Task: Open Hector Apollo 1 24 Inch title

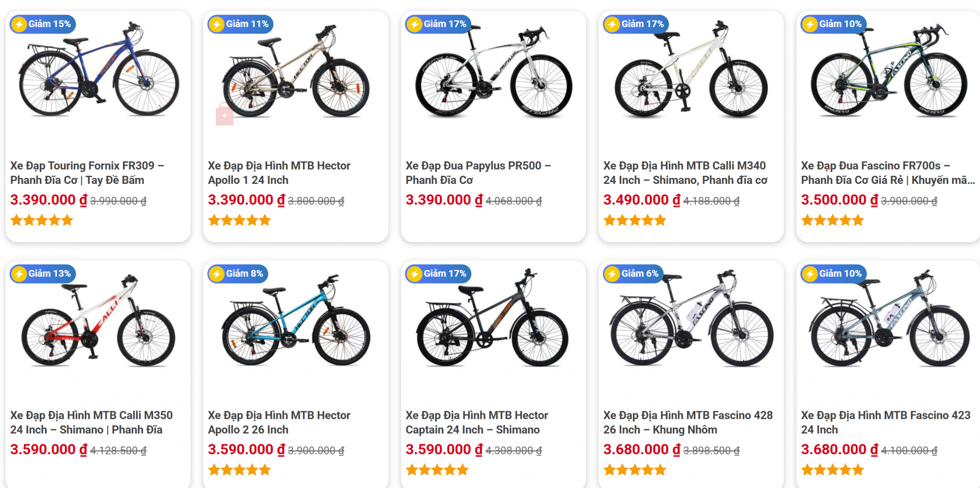Action: click(279, 173)
